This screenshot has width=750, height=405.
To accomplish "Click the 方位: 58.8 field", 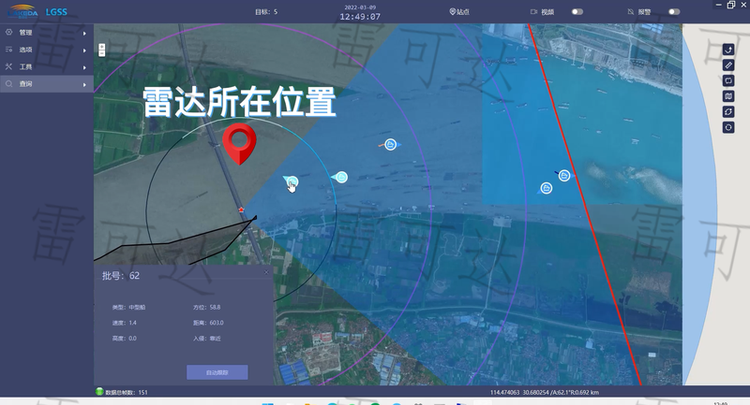I will coord(207,307).
